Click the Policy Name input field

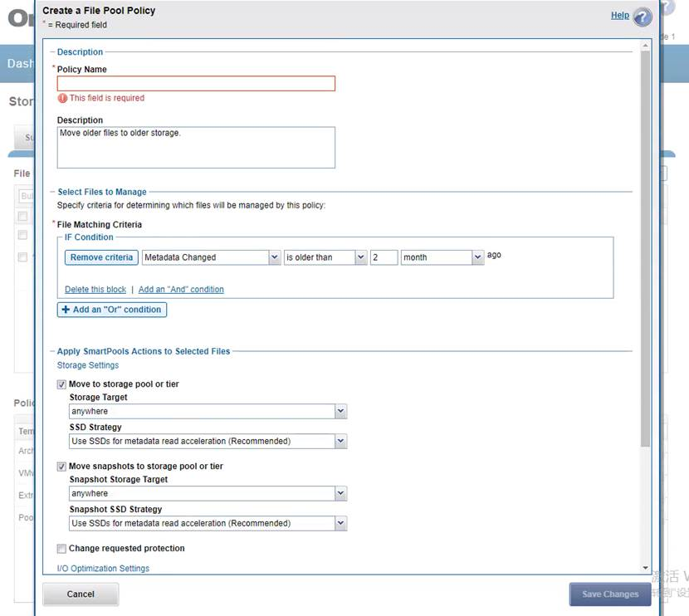[x=196, y=83]
